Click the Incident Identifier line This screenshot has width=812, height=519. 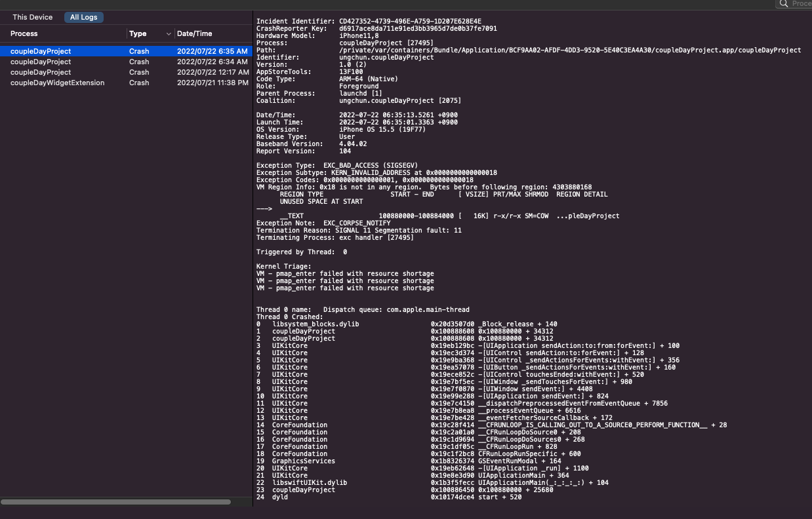369,22
